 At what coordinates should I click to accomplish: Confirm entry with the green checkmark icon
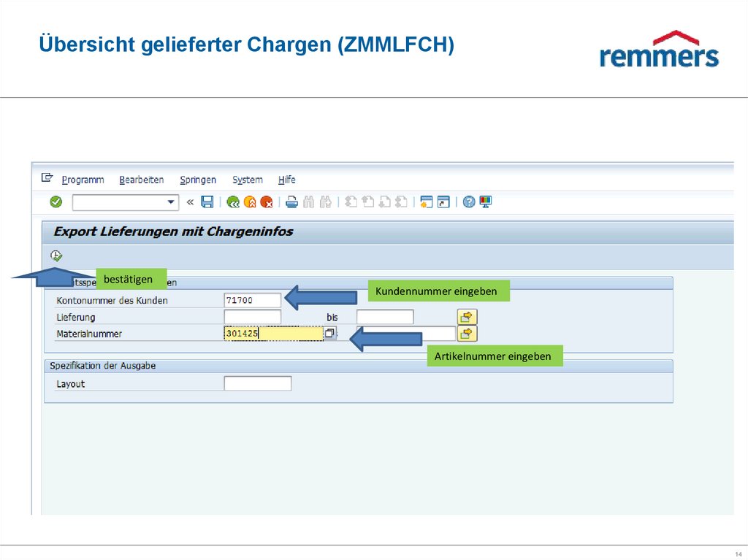tap(55, 202)
